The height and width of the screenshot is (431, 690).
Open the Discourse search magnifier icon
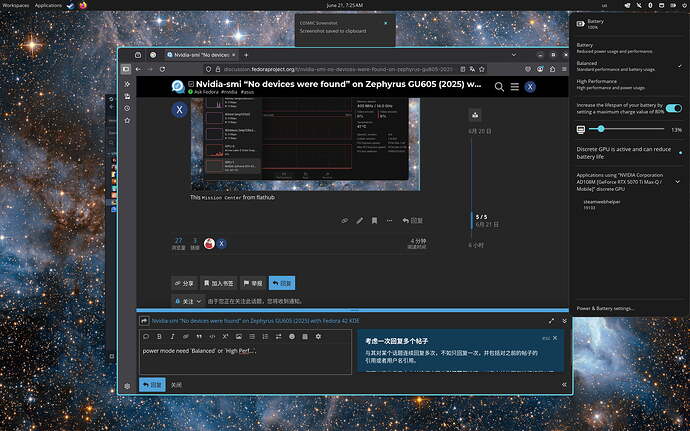click(x=499, y=87)
